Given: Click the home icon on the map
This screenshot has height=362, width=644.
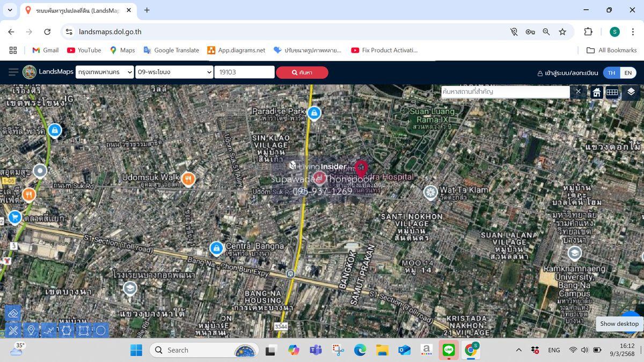Looking at the screenshot, I should point(596,92).
